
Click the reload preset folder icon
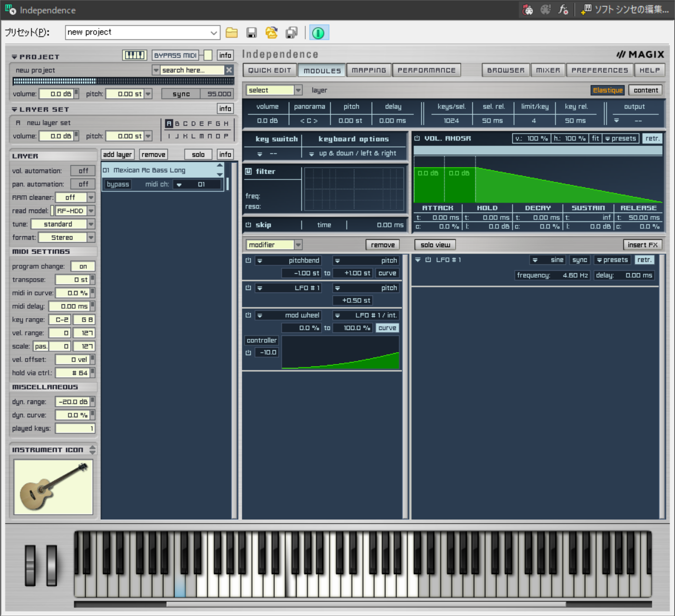pyautogui.click(x=271, y=33)
